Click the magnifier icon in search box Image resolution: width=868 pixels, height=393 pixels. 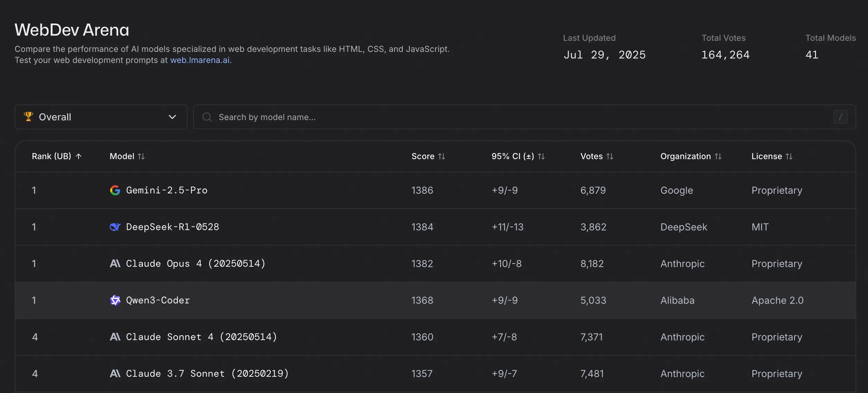click(207, 117)
